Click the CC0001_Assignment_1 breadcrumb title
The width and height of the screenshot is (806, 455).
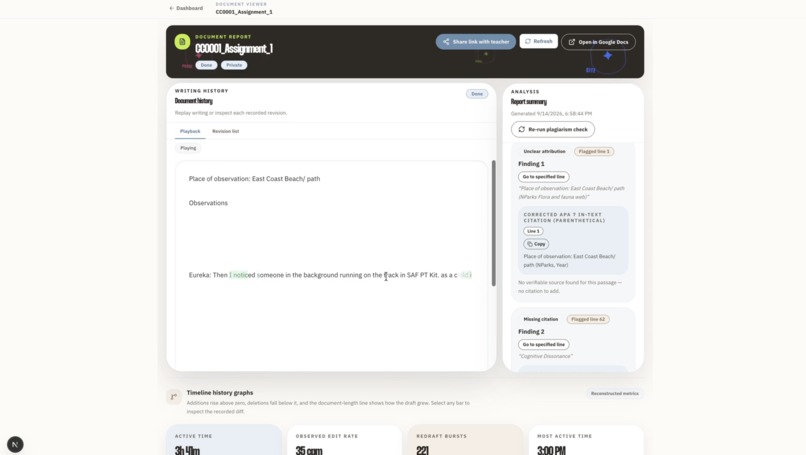pos(244,12)
